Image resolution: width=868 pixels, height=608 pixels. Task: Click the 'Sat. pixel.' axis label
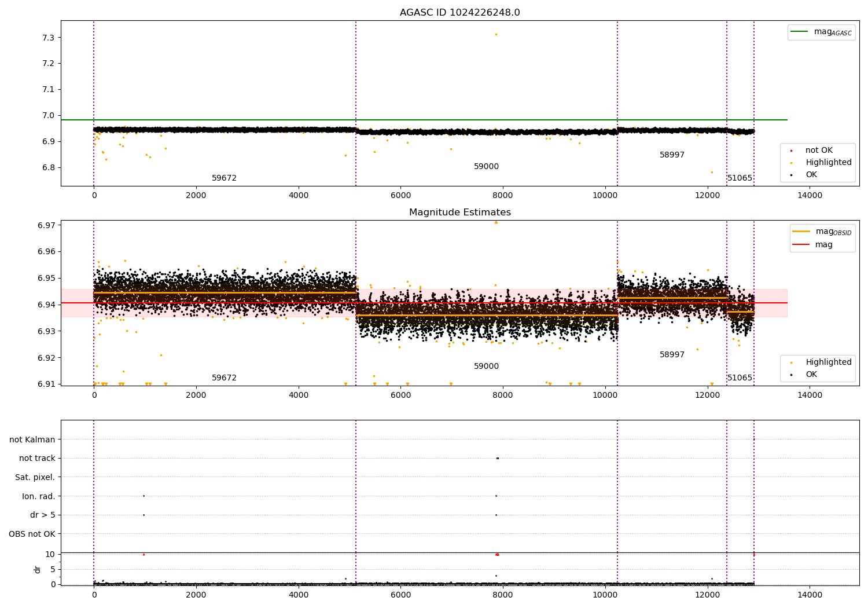coord(35,478)
